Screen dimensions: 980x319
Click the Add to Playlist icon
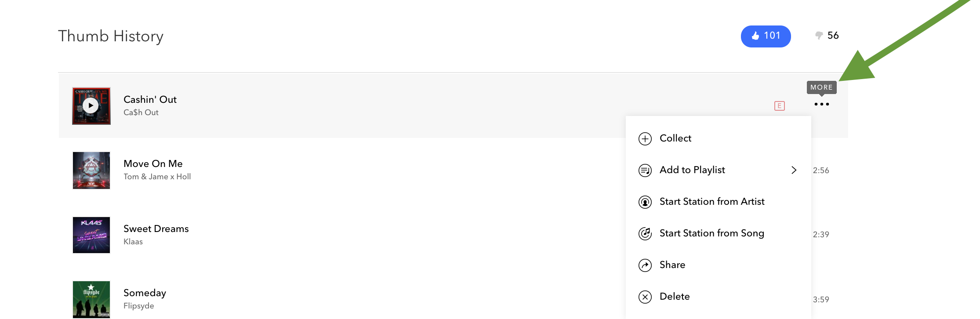click(645, 170)
